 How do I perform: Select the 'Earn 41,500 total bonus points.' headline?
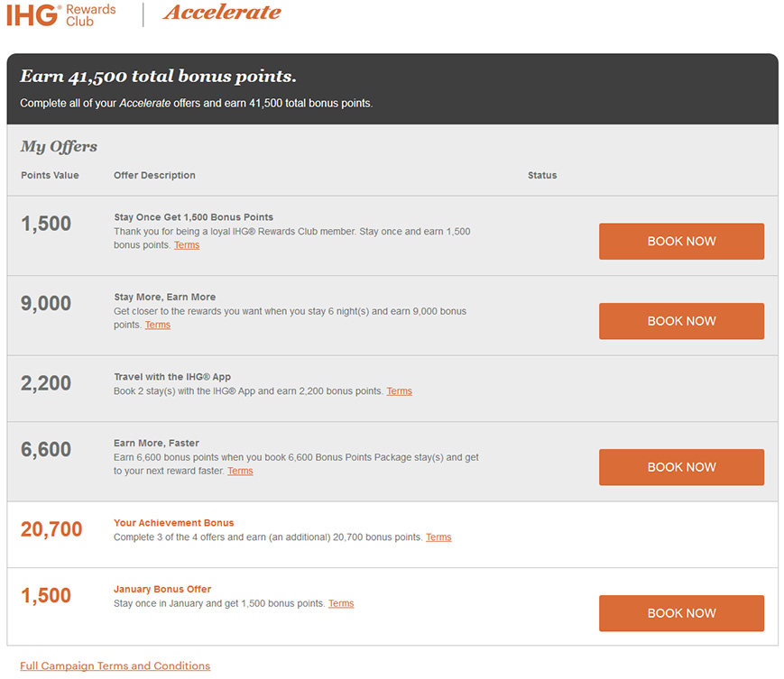[158, 77]
